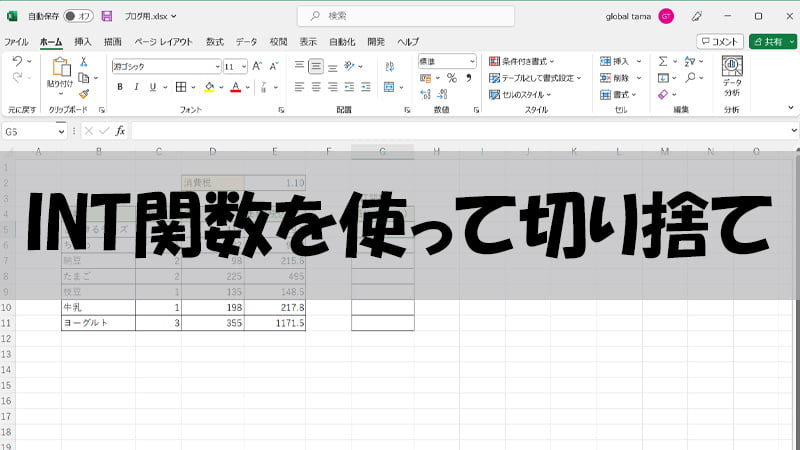
Task: Click the Name Box showing G5
Action: (x=28, y=131)
